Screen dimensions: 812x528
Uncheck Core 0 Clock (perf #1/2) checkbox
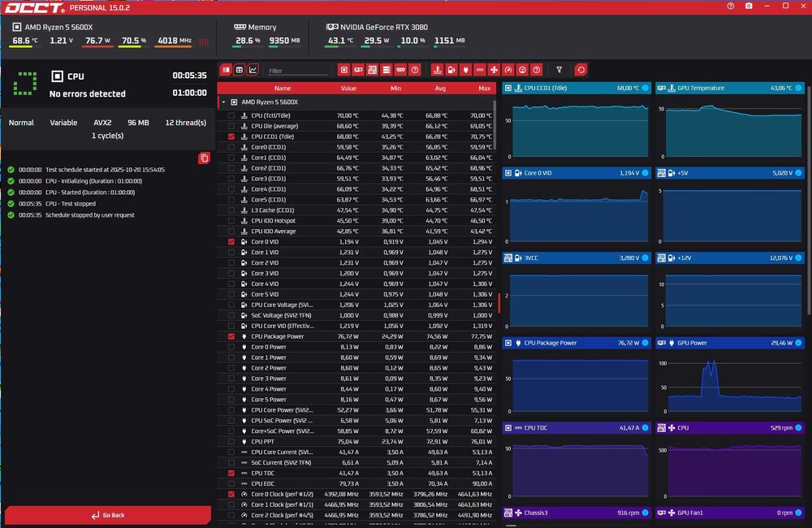[231, 495]
